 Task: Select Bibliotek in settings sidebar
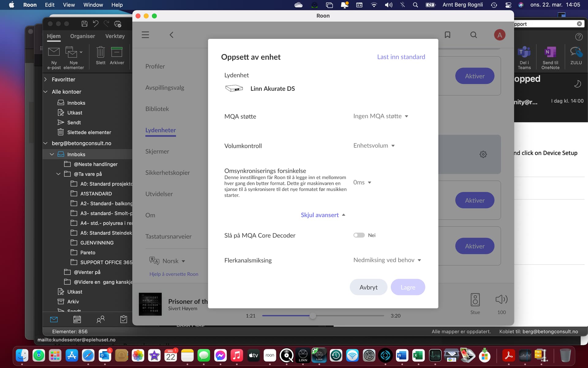[x=157, y=109]
